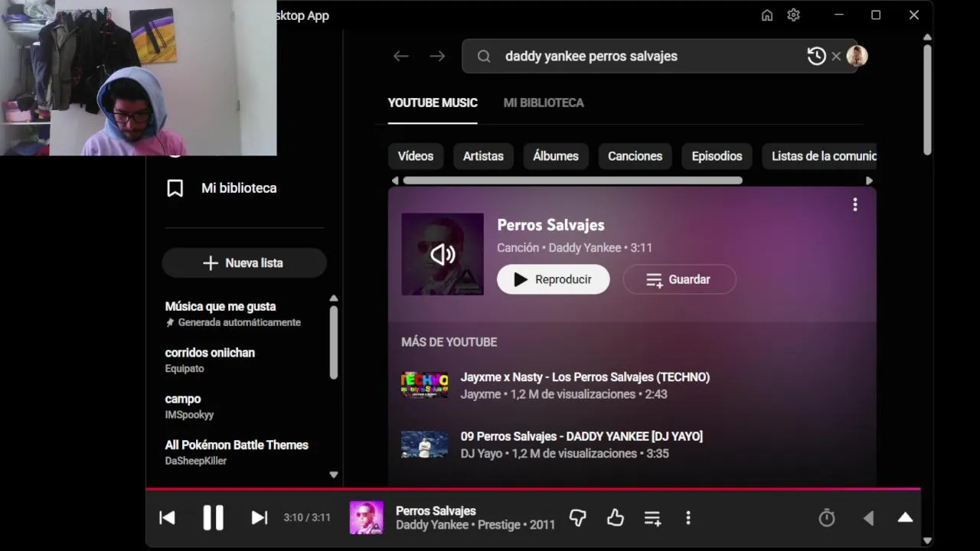Click the red song progress bar

click(533, 488)
